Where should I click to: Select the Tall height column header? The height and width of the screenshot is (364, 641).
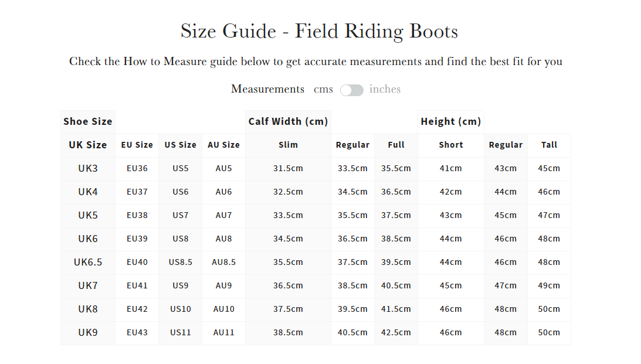pyautogui.click(x=549, y=145)
